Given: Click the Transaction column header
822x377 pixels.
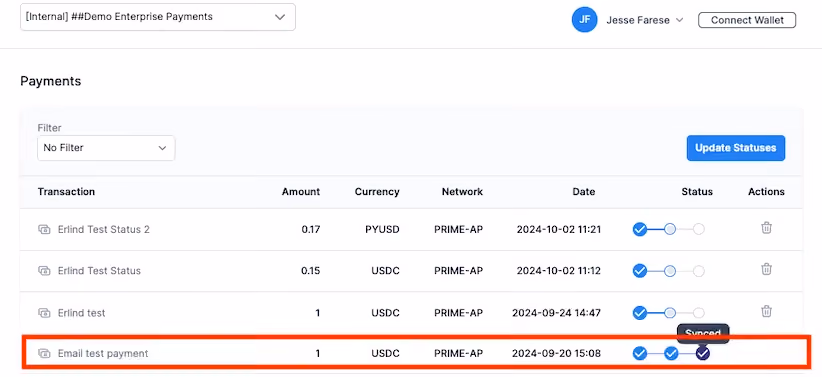Looking at the screenshot, I should (x=66, y=191).
